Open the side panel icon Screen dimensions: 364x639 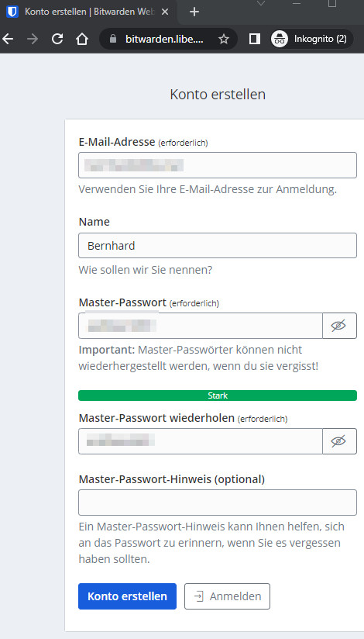coord(255,39)
